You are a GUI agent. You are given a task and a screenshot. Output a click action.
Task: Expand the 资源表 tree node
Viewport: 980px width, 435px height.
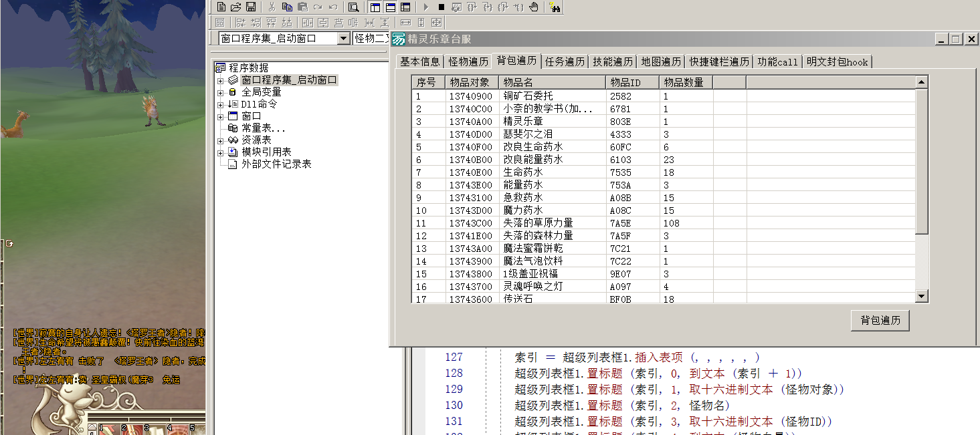pos(220,140)
